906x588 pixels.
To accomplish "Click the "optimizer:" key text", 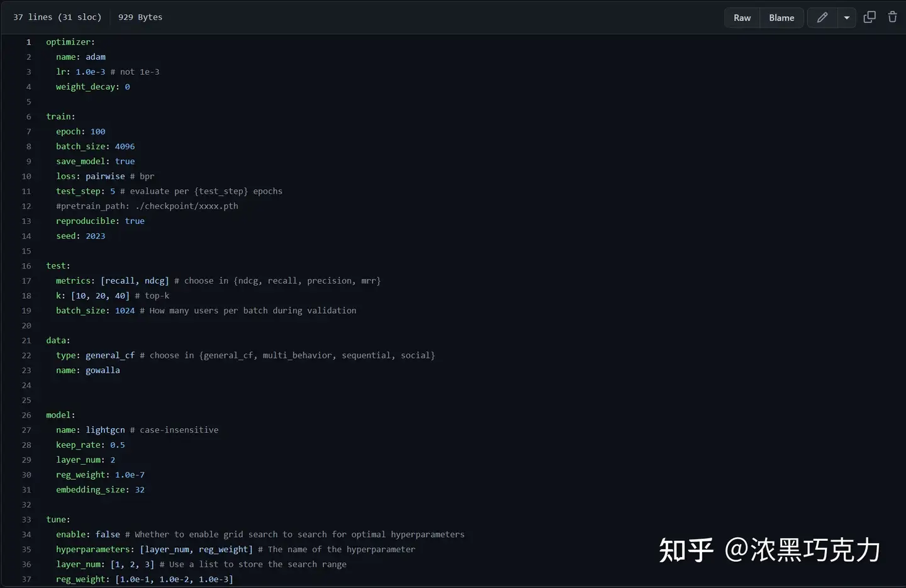I will point(70,42).
